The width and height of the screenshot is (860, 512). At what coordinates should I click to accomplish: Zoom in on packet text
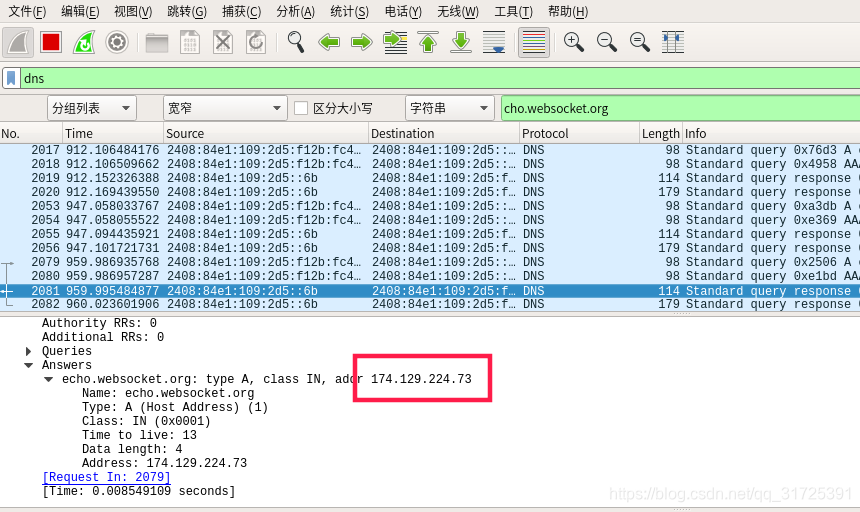pyautogui.click(x=574, y=42)
